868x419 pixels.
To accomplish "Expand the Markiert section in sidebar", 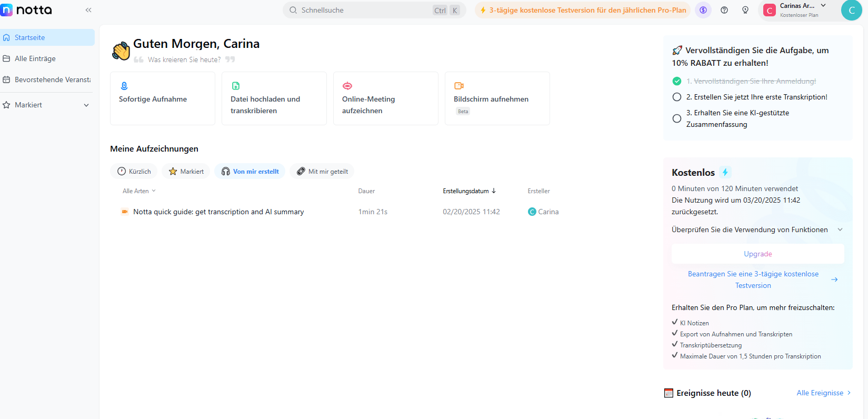I will point(86,105).
